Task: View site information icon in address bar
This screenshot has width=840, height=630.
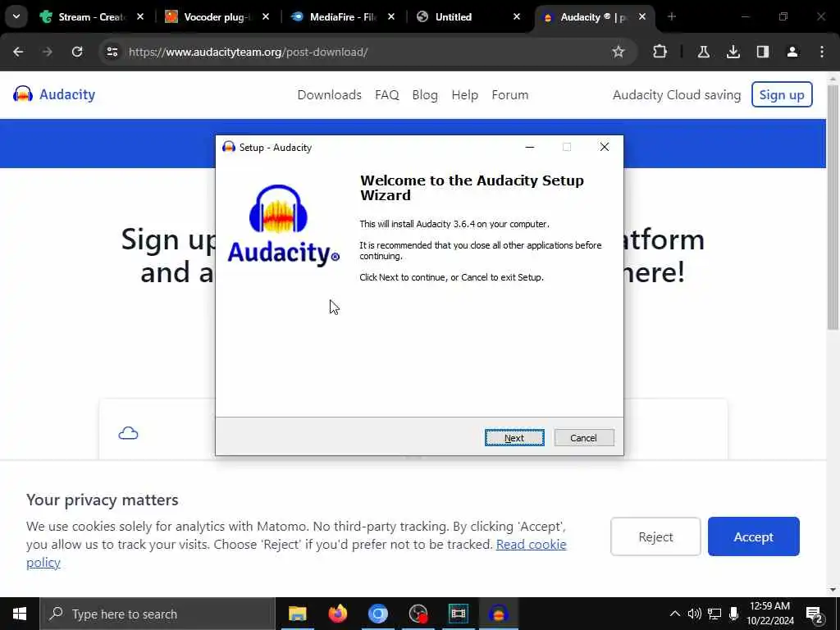Action: pyautogui.click(x=112, y=52)
